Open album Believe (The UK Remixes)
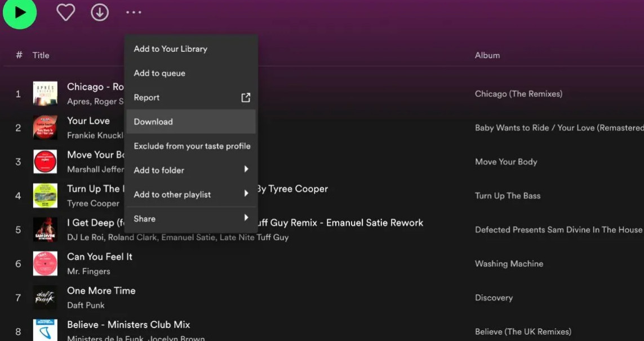Viewport: 644px width, 341px height. pyautogui.click(x=523, y=331)
